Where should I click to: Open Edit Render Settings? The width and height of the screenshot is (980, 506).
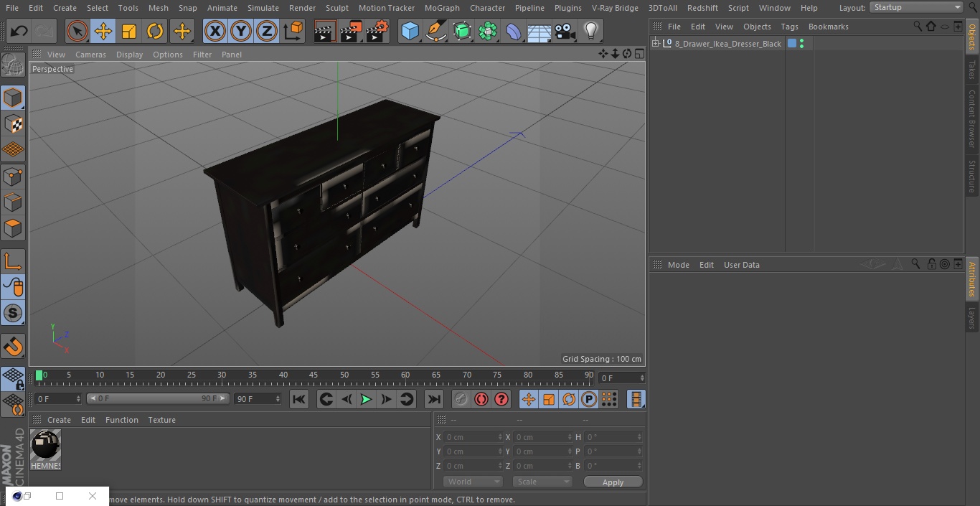coord(377,31)
